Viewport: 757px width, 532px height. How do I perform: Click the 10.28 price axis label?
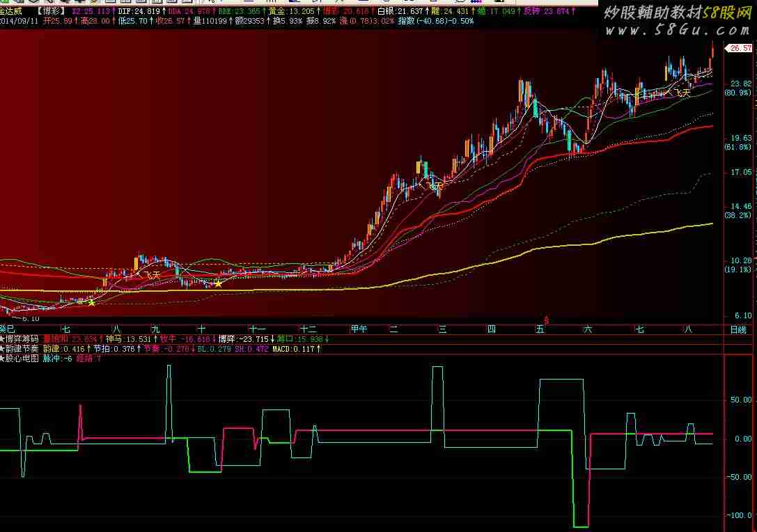point(740,260)
